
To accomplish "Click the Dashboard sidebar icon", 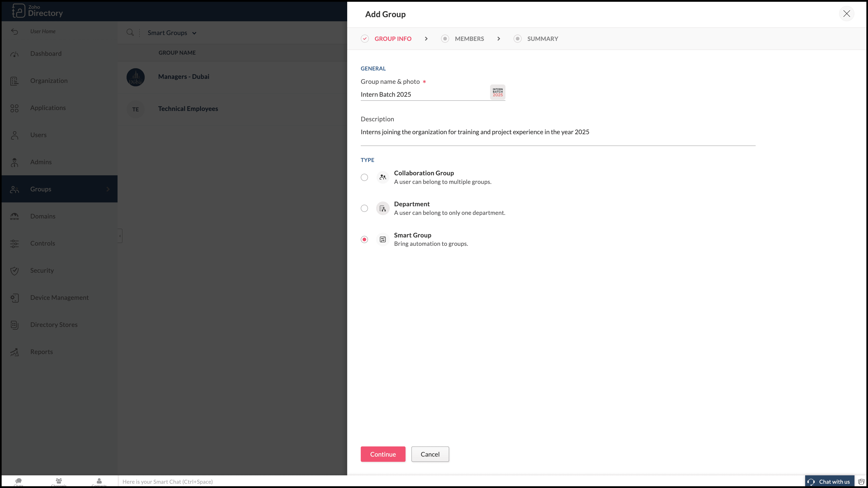I will (14, 54).
